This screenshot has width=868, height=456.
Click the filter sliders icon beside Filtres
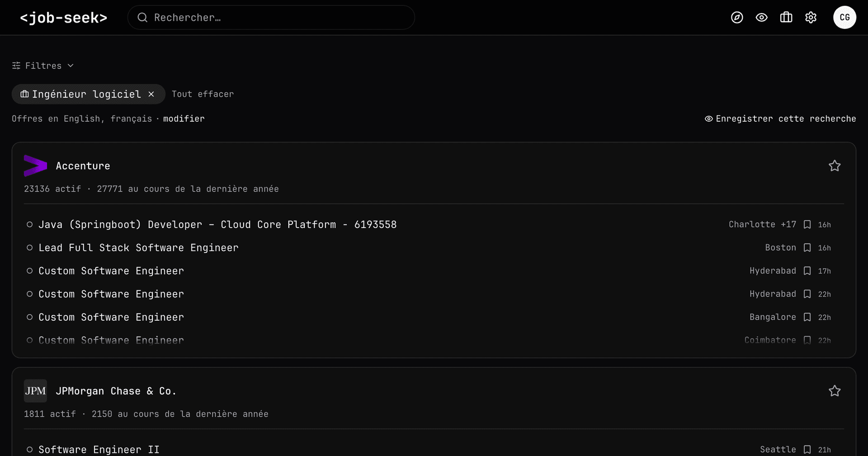(16, 66)
